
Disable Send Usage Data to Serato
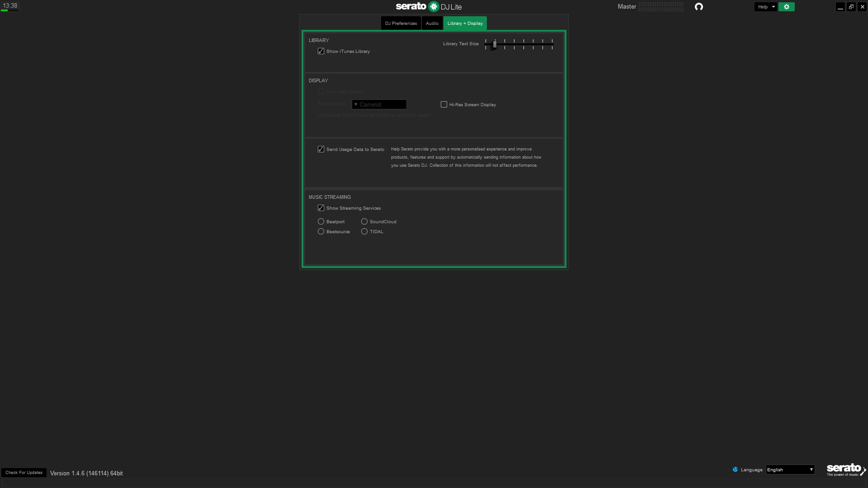(321, 149)
